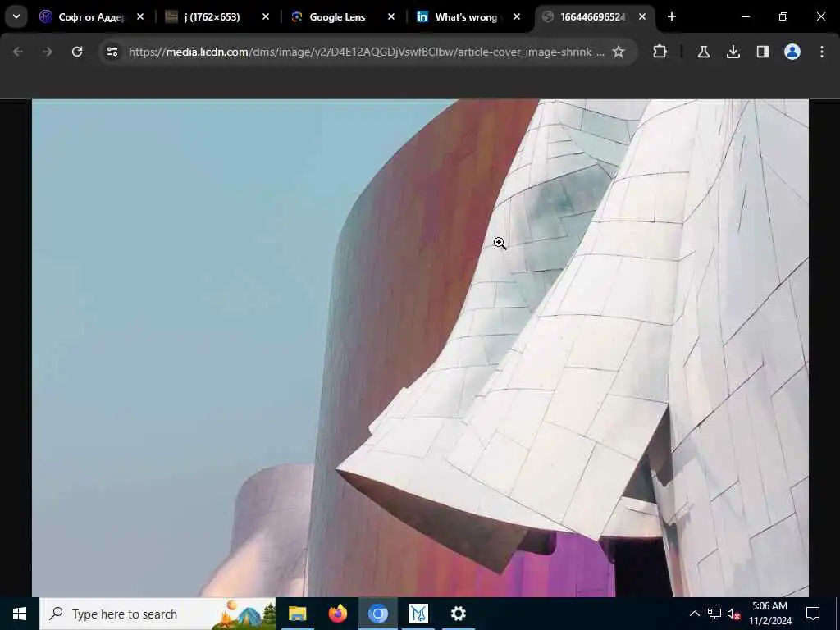
Task: Switch to the Софт от Аддер tab
Action: pyautogui.click(x=90, y=16)
